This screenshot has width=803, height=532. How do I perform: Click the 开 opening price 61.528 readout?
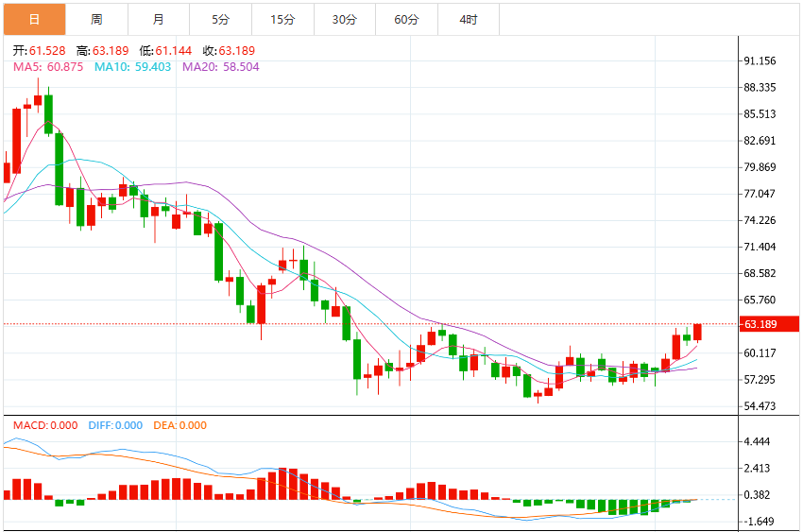tap(40, 51)
